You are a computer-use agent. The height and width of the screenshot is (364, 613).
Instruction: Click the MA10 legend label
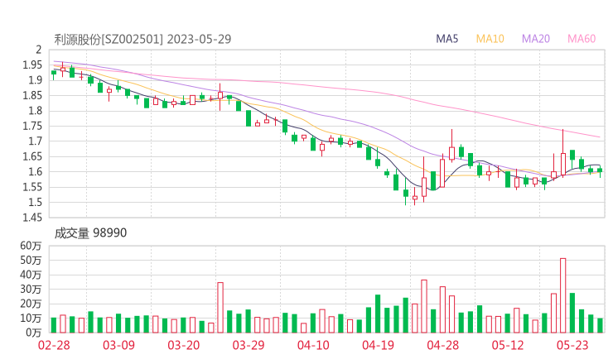point(490,39)
